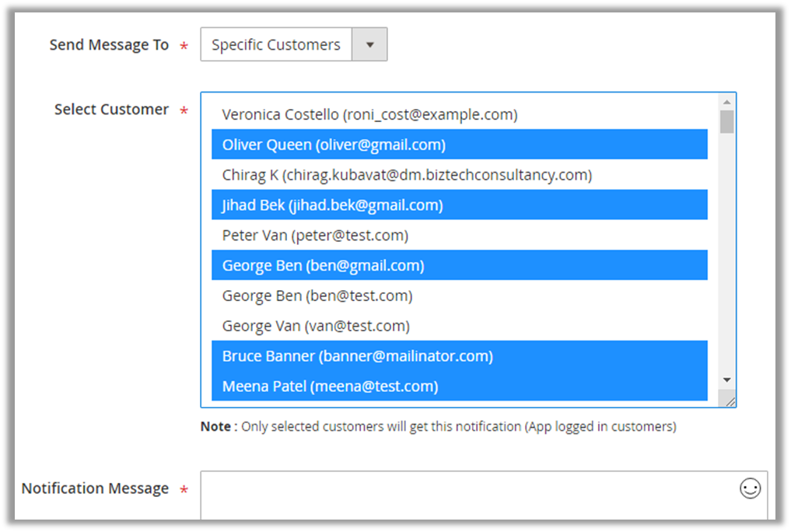The width and height of the screenshot is (791, 532).
Task: Select Veronica Costello in customer list
Action: coord(369,114)
